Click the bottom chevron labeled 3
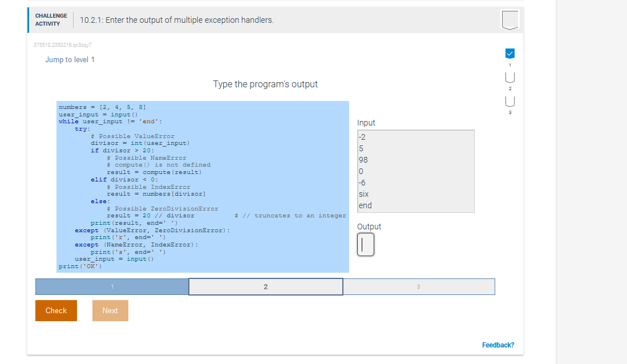The height and width of the screenshot is (364, 627). [x=509, y=103]
